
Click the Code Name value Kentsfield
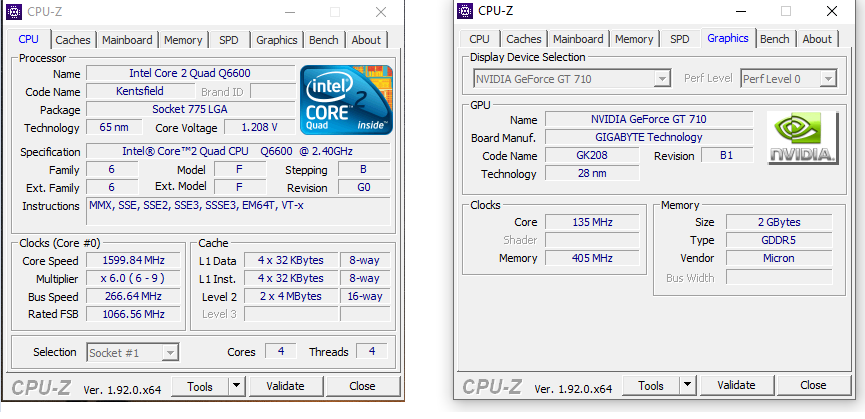[140, 91]
